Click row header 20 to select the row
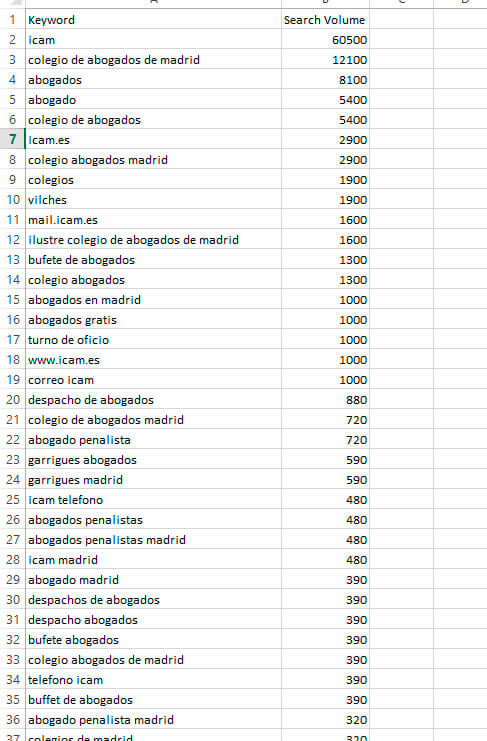The height and width of the screenshot is (741, 487). click(12, 400)
